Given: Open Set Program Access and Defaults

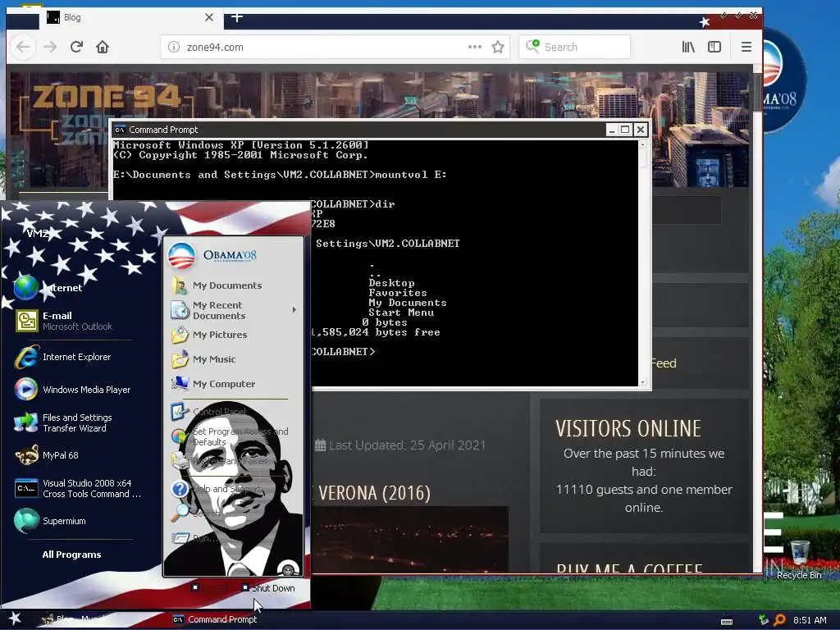Looking at the screenshot, I should coord(231,436).
